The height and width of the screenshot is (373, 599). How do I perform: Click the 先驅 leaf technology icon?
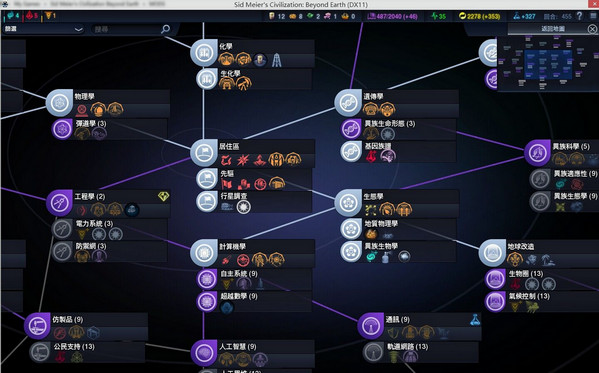click(x=207, y=179)
